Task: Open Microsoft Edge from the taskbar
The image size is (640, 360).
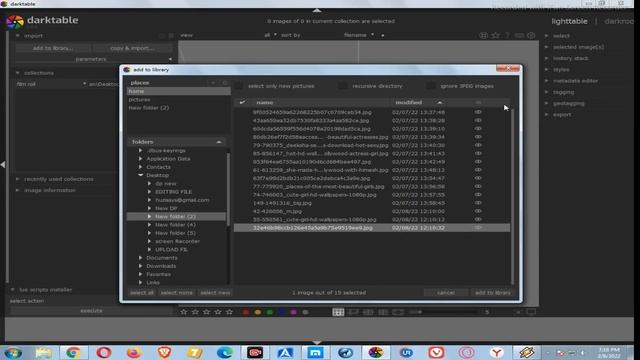Action: [x=224, y=352]
